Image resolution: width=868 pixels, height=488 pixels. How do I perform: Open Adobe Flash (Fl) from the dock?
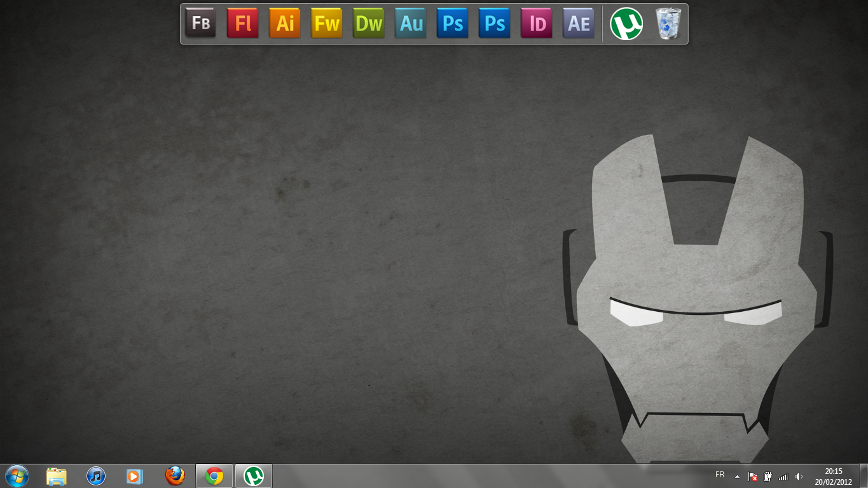(243, 24)
